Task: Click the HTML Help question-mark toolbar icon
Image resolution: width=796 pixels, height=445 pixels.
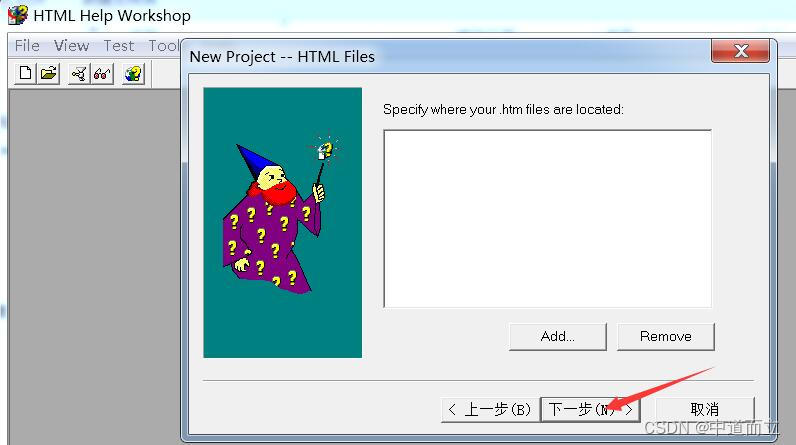Action: pos(134,74)
